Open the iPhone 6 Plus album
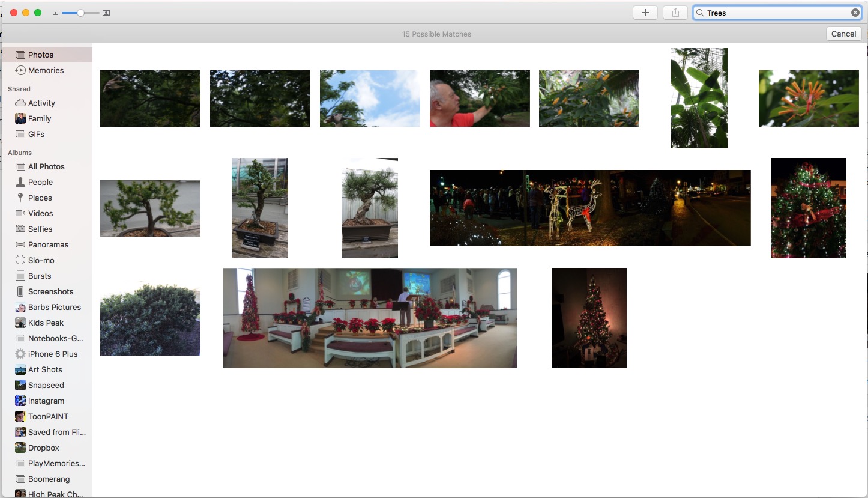 [53, 354]
